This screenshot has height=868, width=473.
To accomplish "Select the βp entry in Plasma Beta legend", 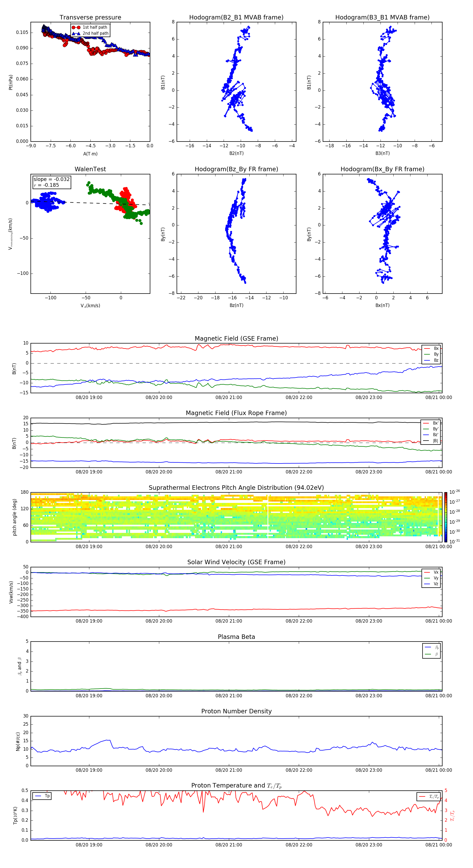I will pyautogui.click(x=431, y=647).
